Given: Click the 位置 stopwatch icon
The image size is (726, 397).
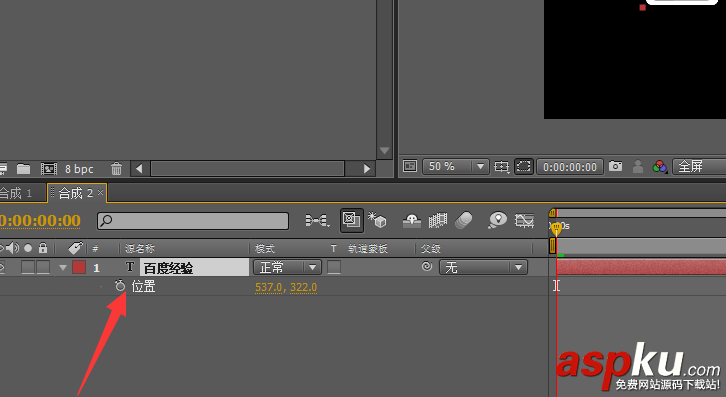Looking at the screenshot, I should click(120, 286).
